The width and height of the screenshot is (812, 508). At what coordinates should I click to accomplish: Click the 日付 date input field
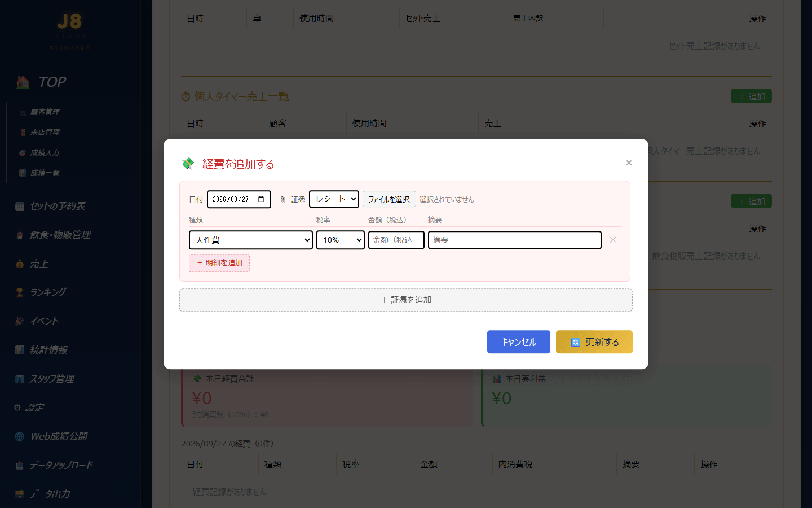pyautogui.click(x=239, y=199)
